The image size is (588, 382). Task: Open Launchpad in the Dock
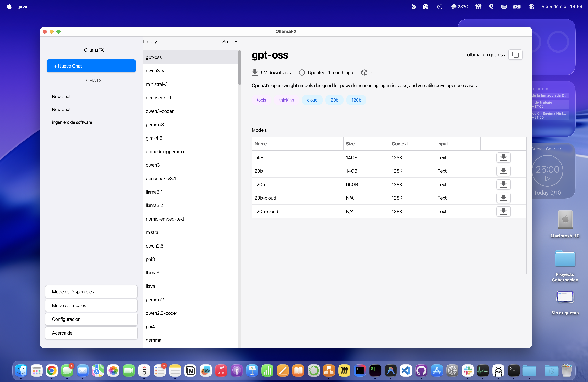[37, 370]
